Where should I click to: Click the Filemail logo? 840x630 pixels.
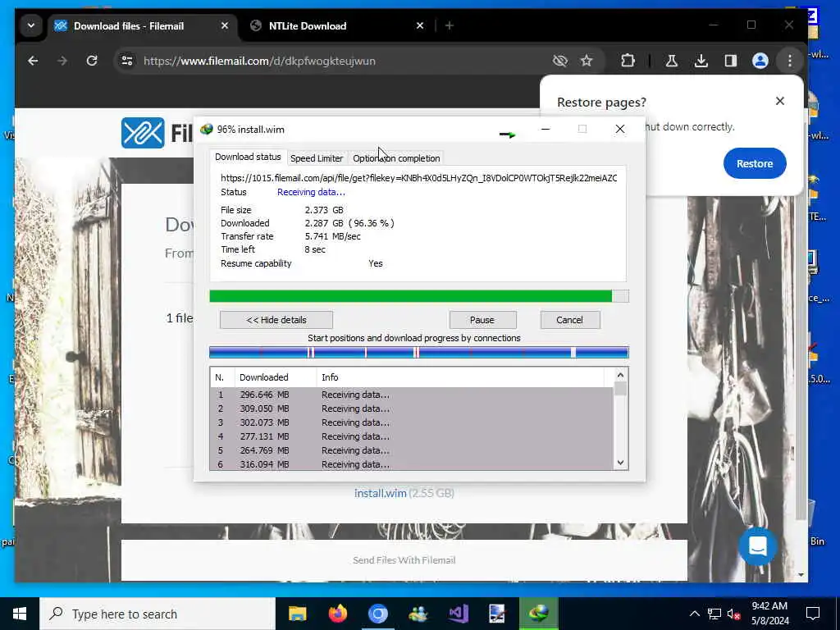[x=157, y=132]
